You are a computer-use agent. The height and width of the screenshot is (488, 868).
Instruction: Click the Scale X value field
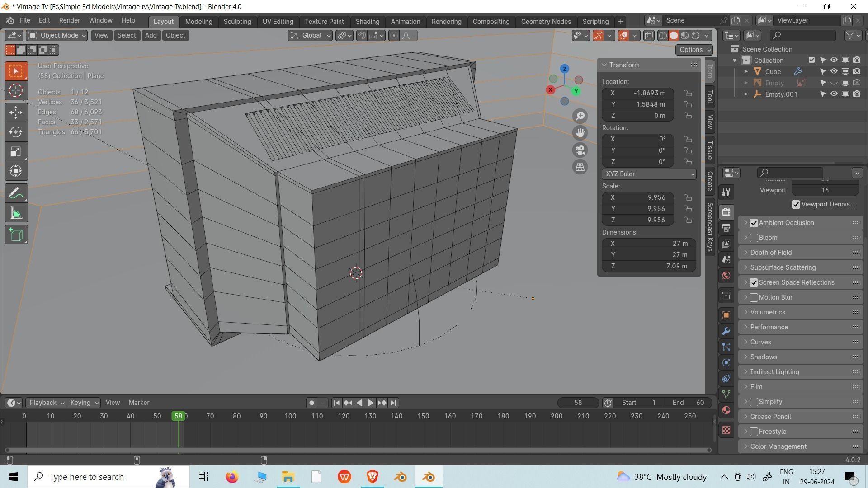point(638,197)
